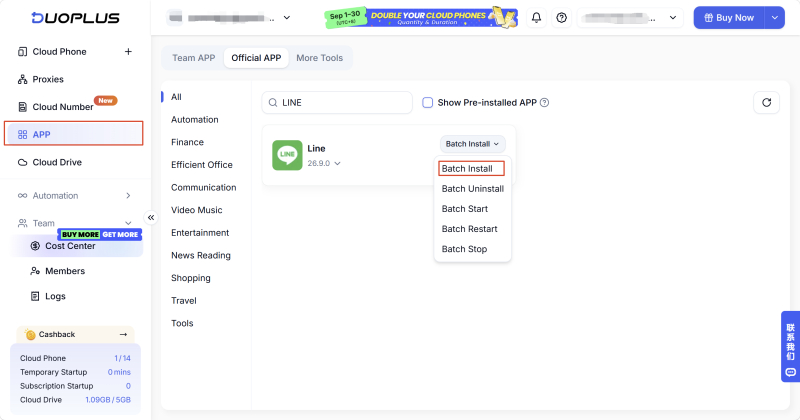Expand the Automation menu

tap(75, 195)
